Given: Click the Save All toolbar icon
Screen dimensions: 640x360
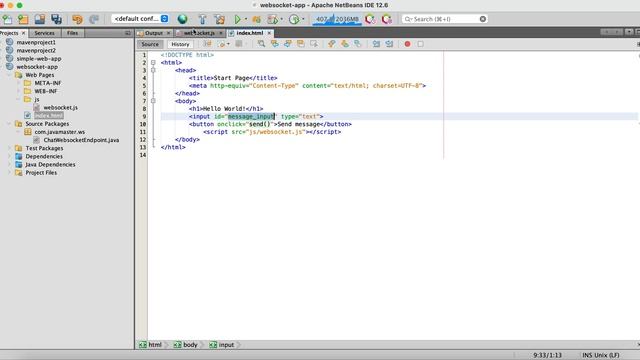Looking at the screenshot, I should (x=56, y=19).
